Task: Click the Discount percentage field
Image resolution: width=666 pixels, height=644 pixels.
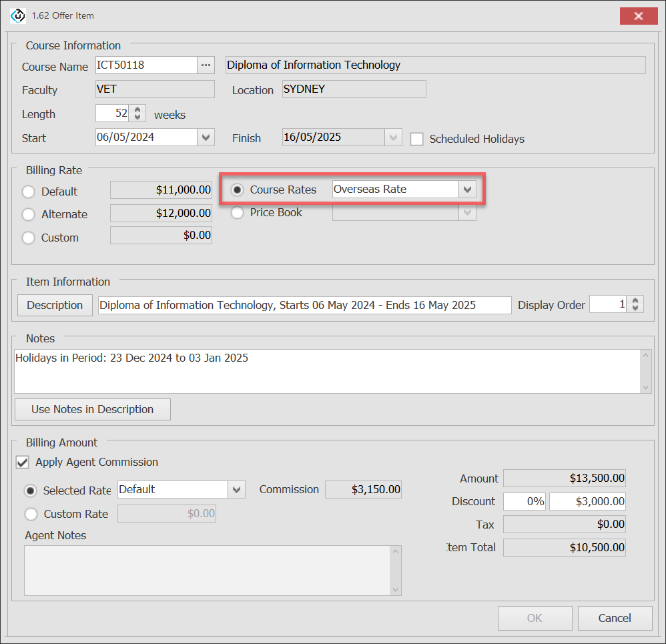Action: pyautogui.click(x=525, y=501)
